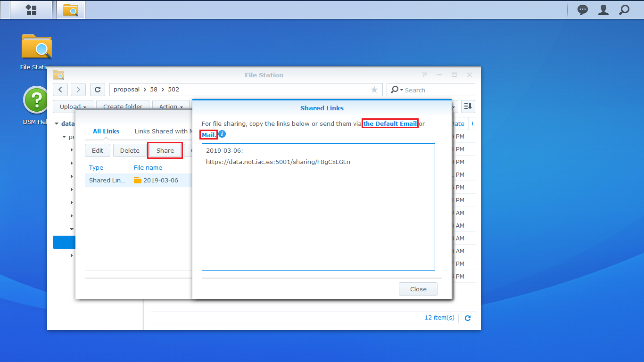Open the DSM Main Menu grid icon
The height and width of the screenshot is (362, 644).
point(31,10)
